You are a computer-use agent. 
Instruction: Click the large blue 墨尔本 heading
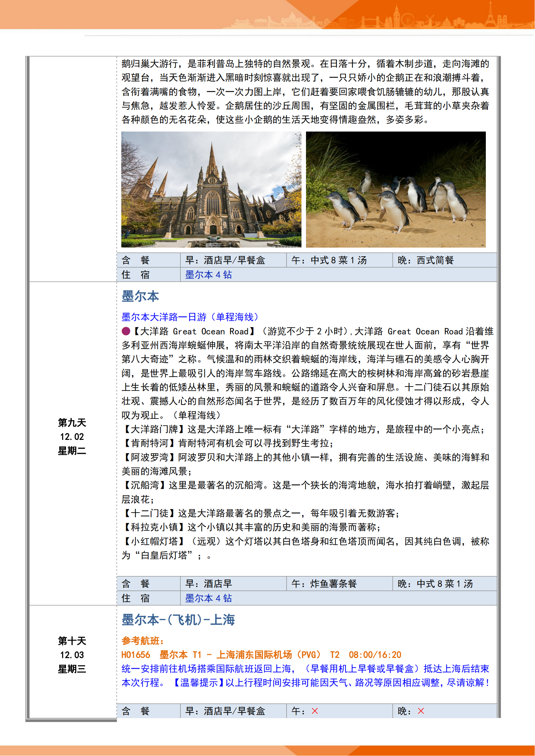click(140, 296)
